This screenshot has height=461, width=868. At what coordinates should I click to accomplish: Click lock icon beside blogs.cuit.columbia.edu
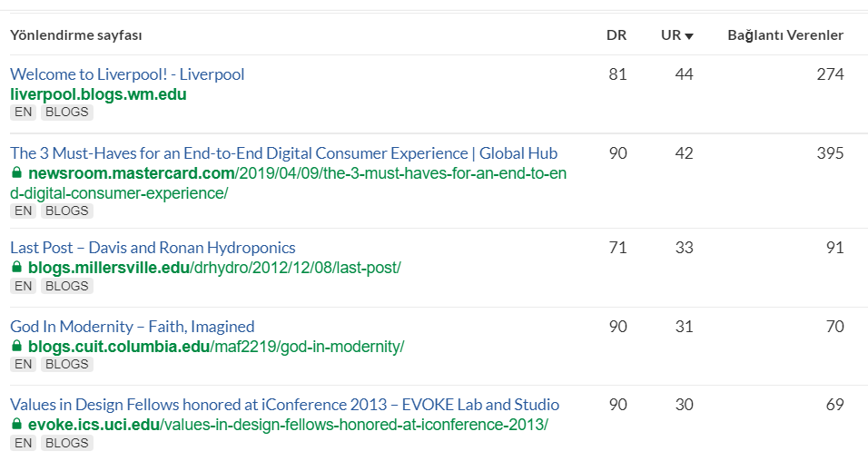click(x=16, y=347)
